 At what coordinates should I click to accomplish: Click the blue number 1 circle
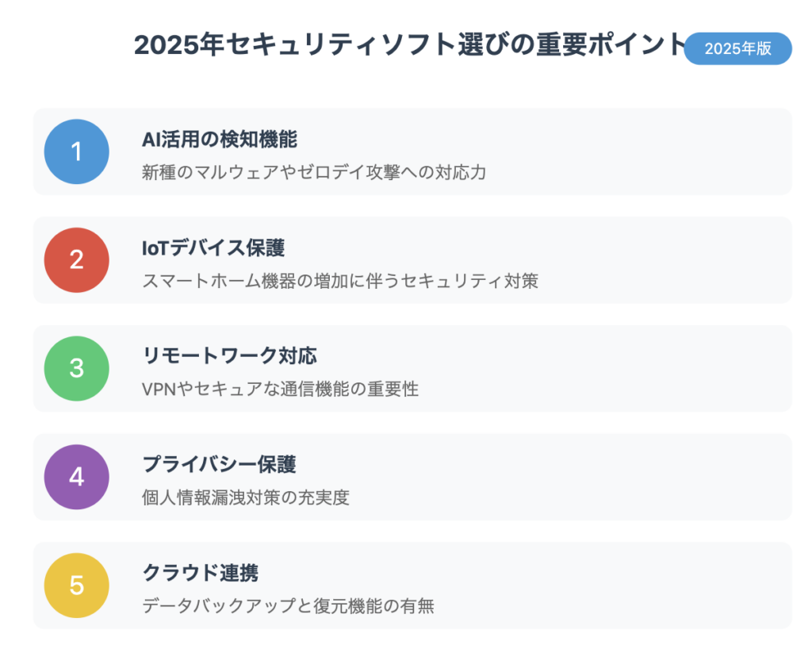coord(77,152)
